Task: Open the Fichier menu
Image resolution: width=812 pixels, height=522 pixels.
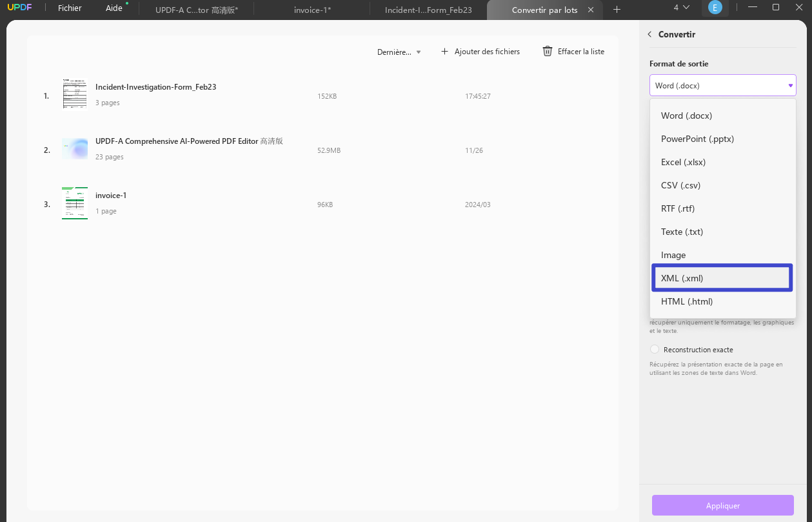Action: point(69,7)
